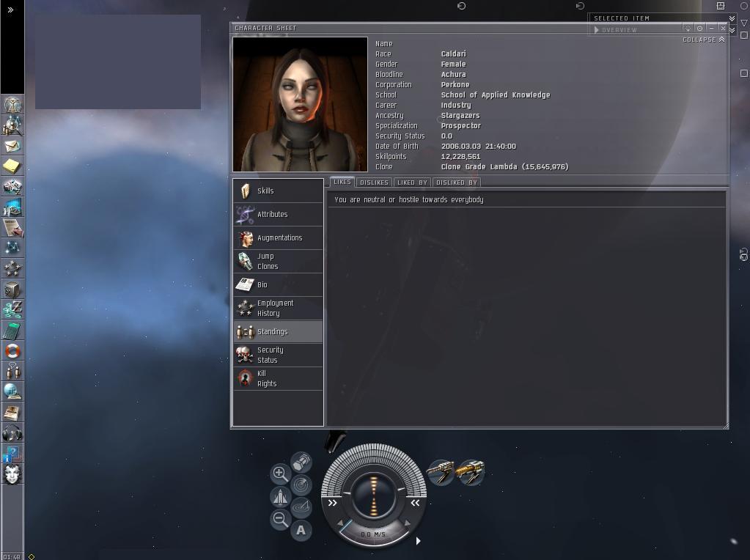Switch to the Likes tab
This screenshot has height=560, width=750.
coord(342,183)
